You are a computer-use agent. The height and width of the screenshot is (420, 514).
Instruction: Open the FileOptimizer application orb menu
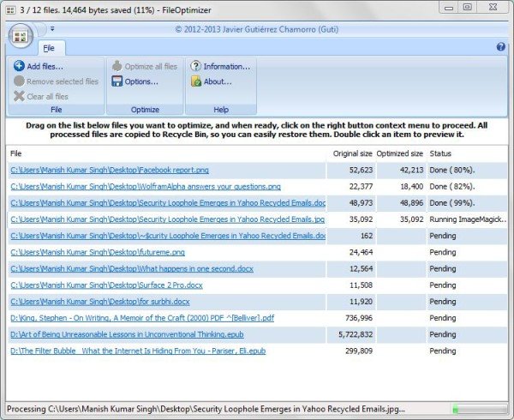pos(21,36)
